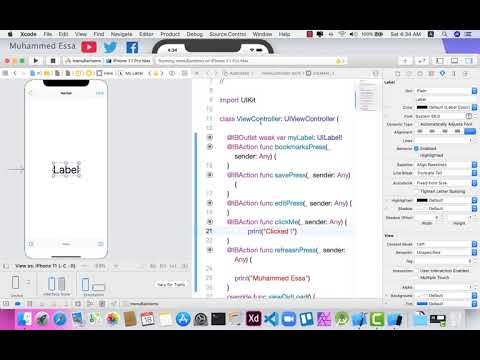Toggle the navigator panel in the toolbar
The width and height of the screenshot is (480, 360).
click(440, 61)
